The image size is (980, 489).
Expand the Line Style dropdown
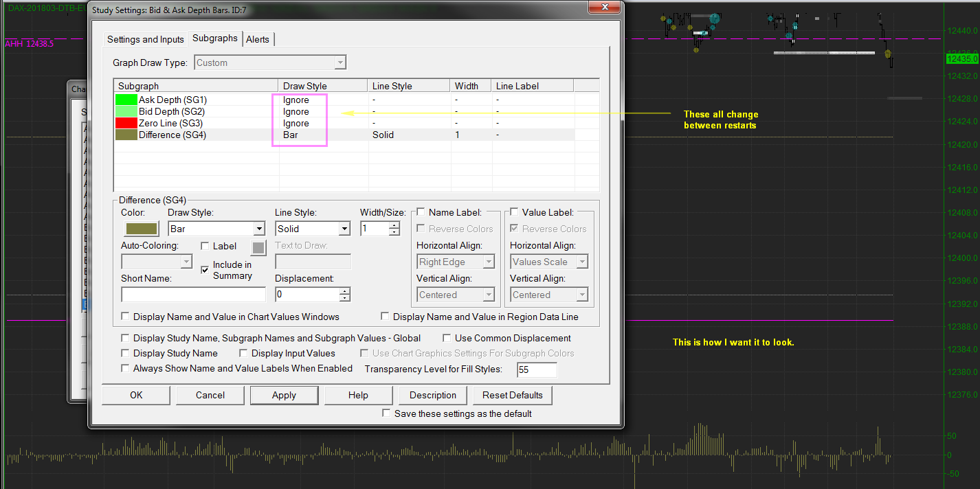(x=344, y=229)
